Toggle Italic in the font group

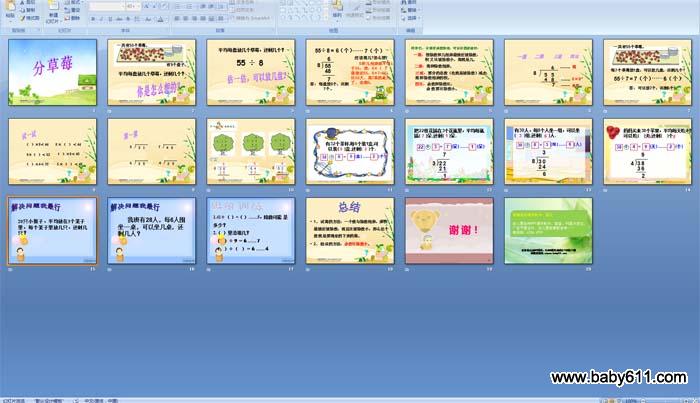pos(101,19)
